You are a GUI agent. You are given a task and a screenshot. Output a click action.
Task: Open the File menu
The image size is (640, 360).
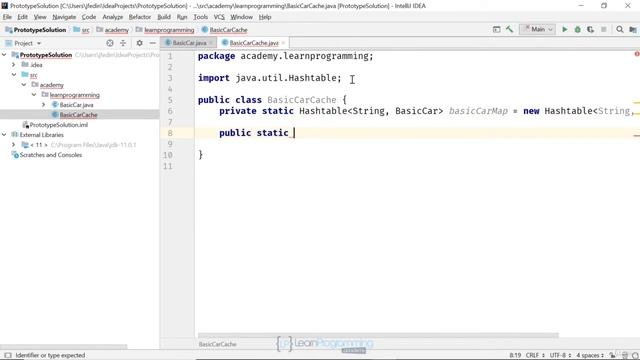(x=7, y=17)
